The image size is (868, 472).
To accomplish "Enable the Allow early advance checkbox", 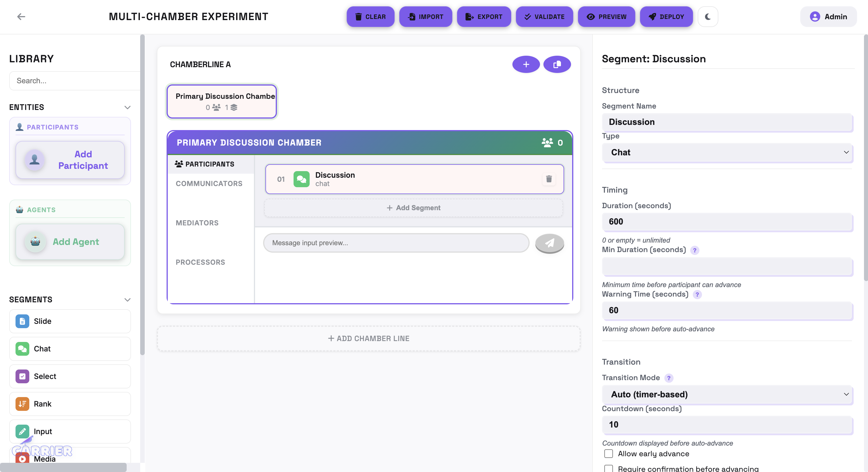I will point(608,454).
